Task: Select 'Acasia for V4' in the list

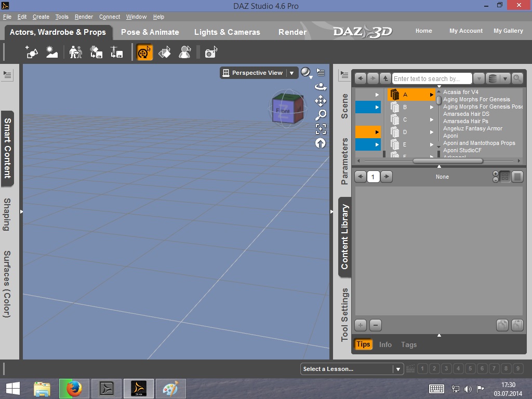Action: click(x=460, y=92)
